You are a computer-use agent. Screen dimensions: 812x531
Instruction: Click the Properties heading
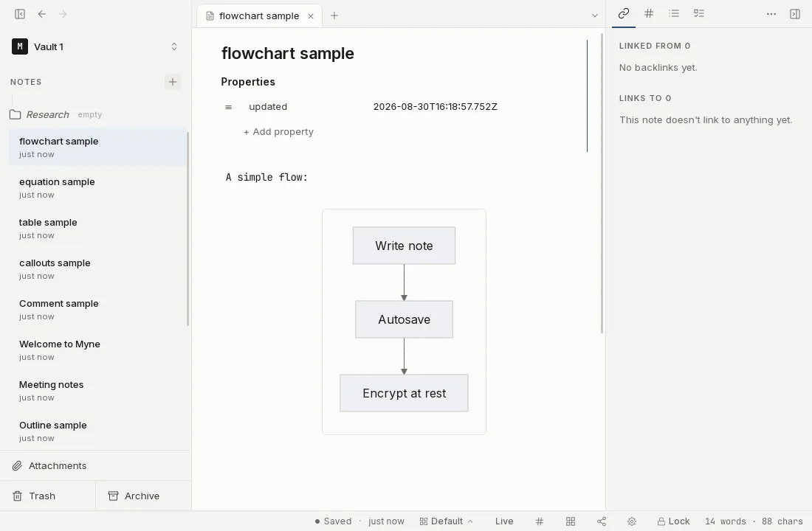[248, 82]
